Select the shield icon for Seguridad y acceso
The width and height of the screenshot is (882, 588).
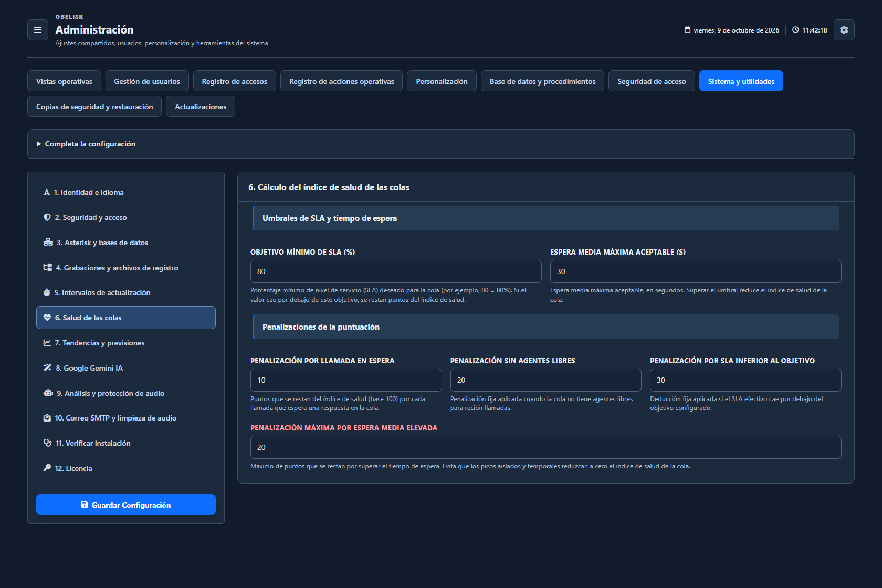(47, 217)
